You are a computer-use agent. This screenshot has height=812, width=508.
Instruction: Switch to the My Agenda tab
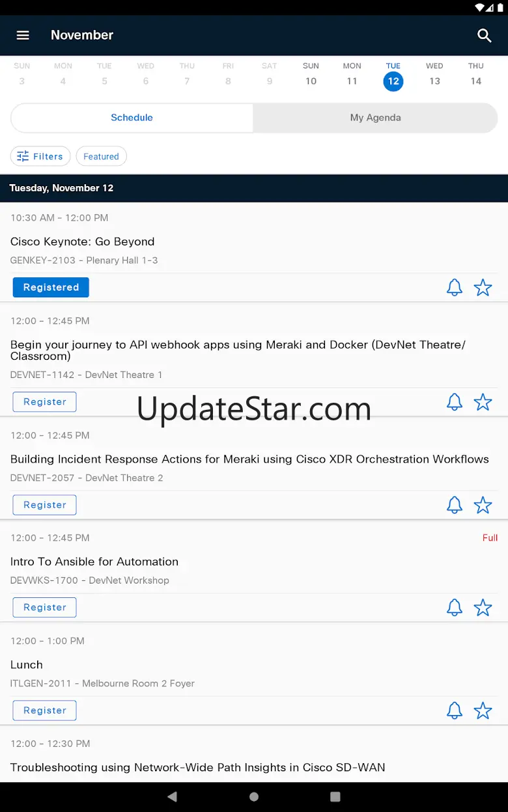click(375, 118)
